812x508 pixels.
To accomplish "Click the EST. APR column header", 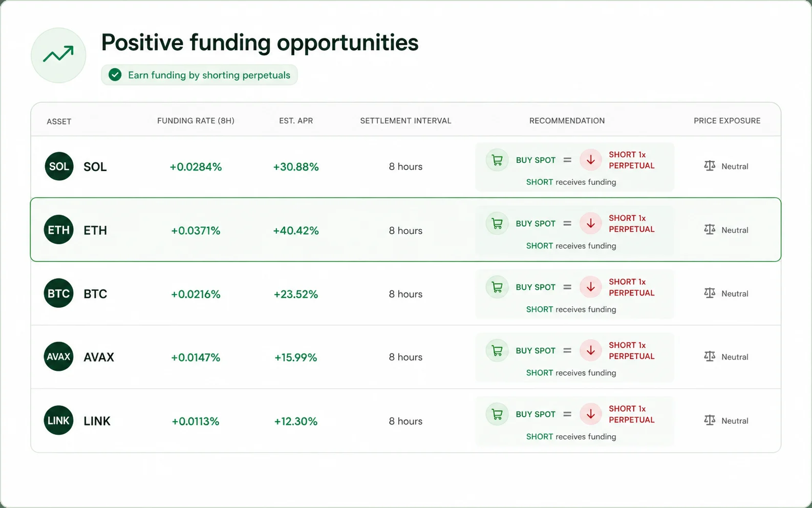I will (x=296, y=121).
